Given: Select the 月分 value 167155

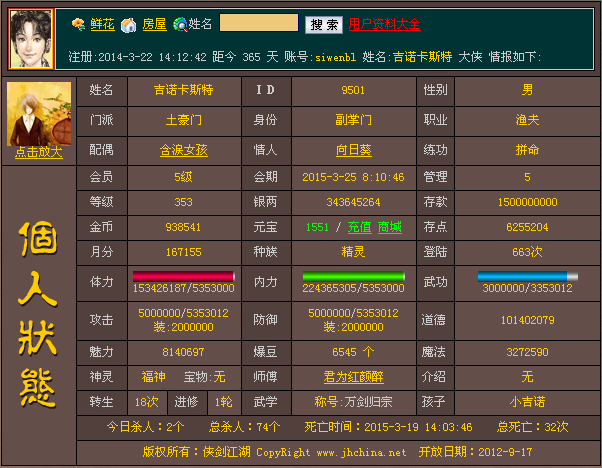Looking at the screenshot, I should pyautogui.click(x=184, y=252).
